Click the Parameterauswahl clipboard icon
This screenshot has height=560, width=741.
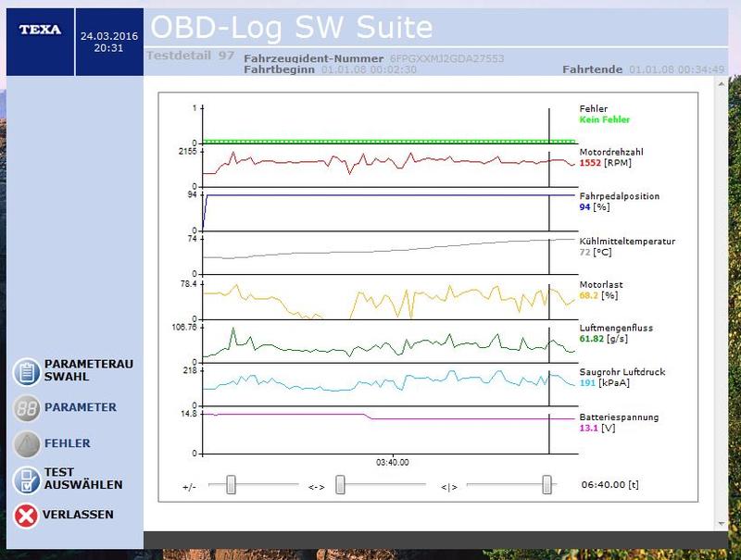tap(27, 372)
